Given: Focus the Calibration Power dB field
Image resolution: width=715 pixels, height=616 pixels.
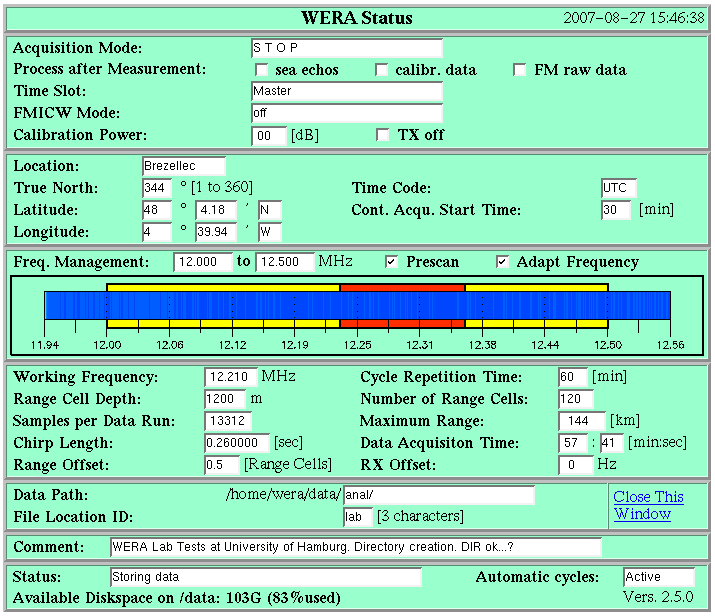Looking at the screenshot, I should tap(269, 135).
